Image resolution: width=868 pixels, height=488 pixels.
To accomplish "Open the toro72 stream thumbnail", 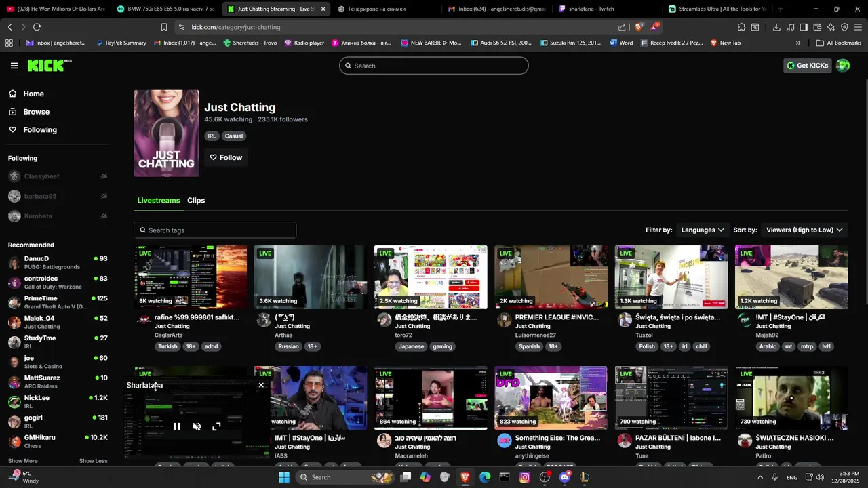I will (431, 277).
